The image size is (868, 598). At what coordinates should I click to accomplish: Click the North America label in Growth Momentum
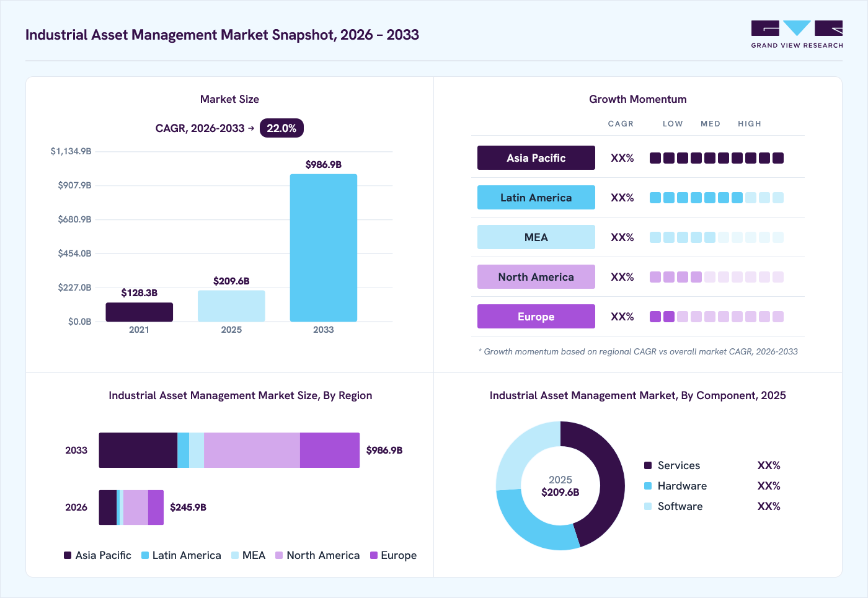click(x=536, y=277)
